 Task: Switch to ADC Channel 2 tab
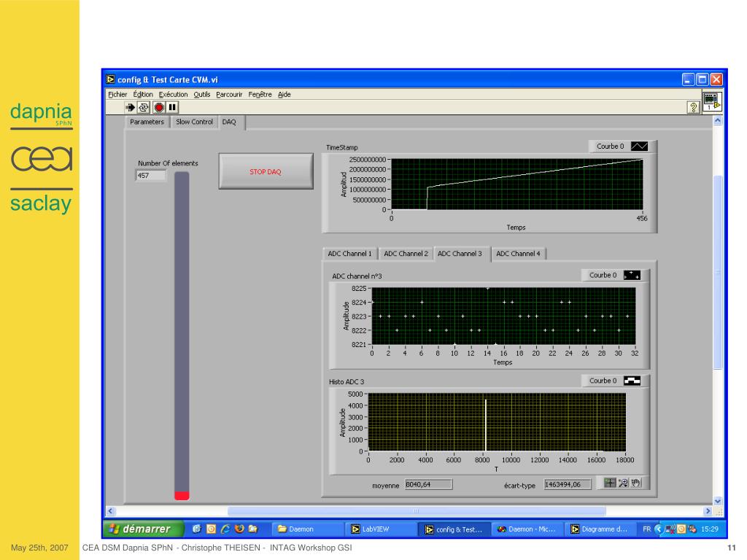(406, 254)
